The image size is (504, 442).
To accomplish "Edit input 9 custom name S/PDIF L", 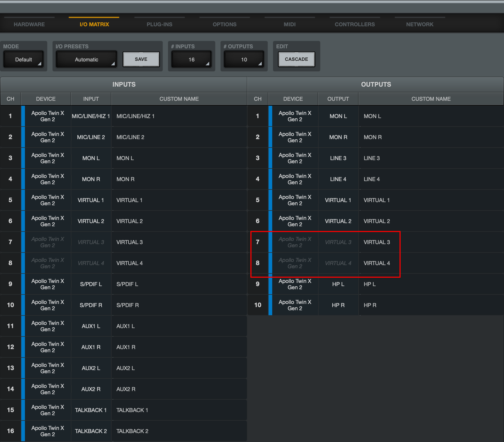I will (x=178, y=284).
